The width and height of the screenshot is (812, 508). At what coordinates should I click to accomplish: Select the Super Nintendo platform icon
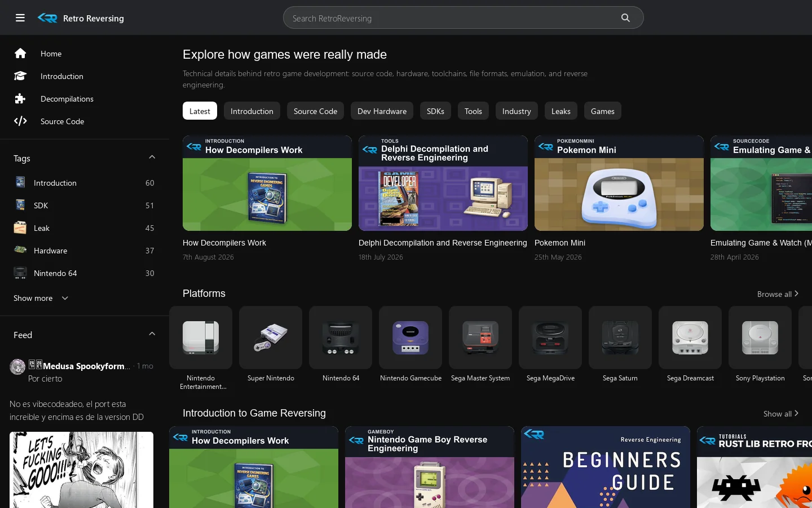pos(271,338)
